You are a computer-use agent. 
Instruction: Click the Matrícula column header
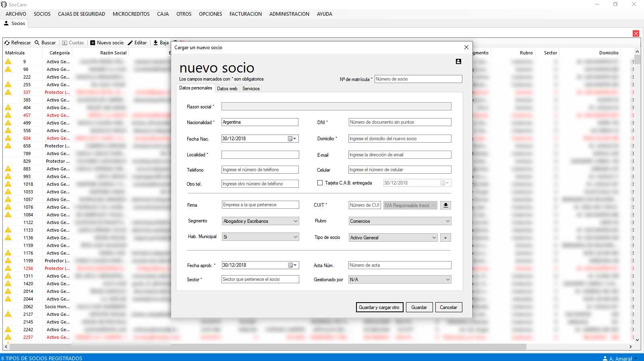(15, 53)
